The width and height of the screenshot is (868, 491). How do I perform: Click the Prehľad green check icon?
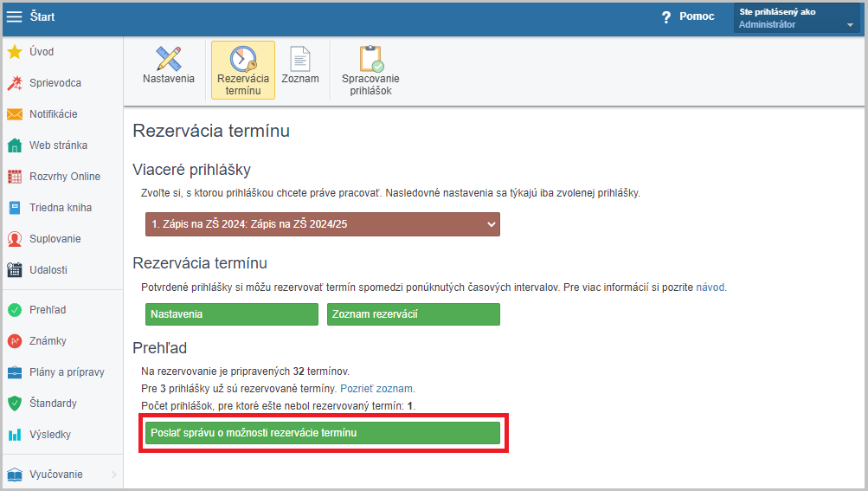point(15,310)
